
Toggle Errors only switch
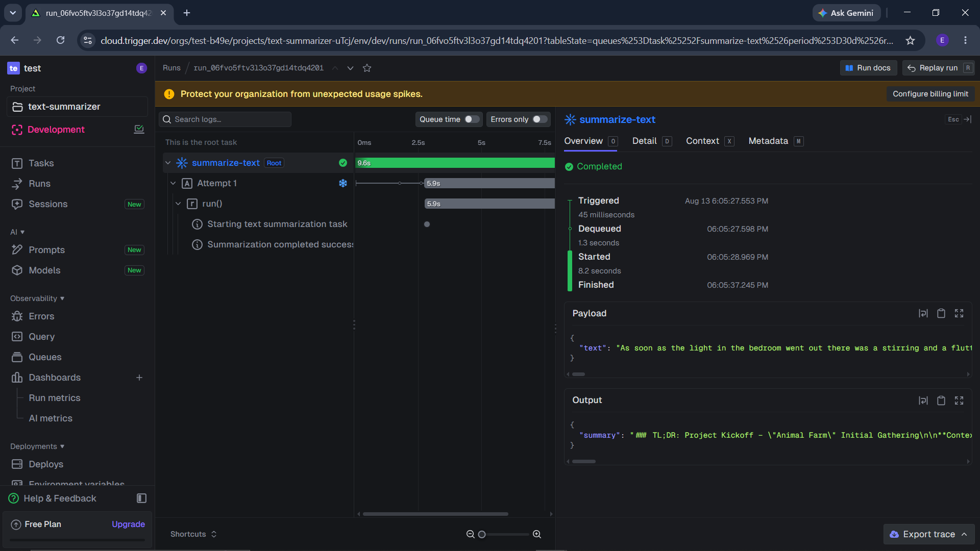[x=540, y=119]
